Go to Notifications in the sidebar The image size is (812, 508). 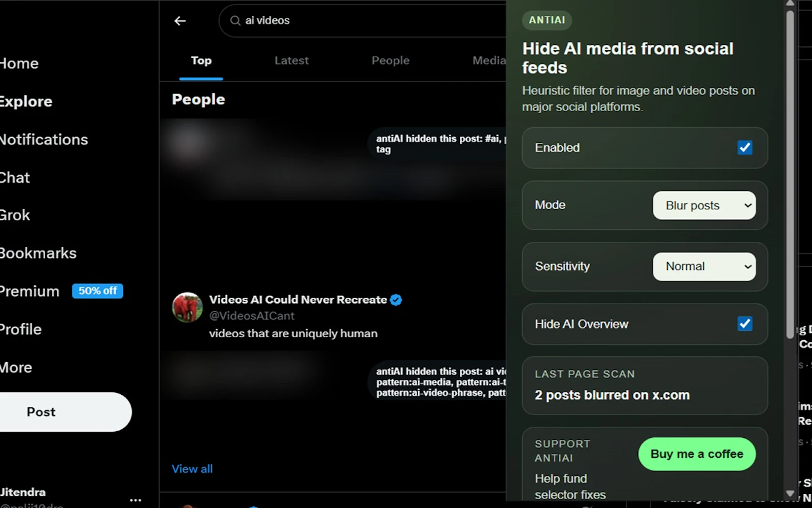[43, 139]
